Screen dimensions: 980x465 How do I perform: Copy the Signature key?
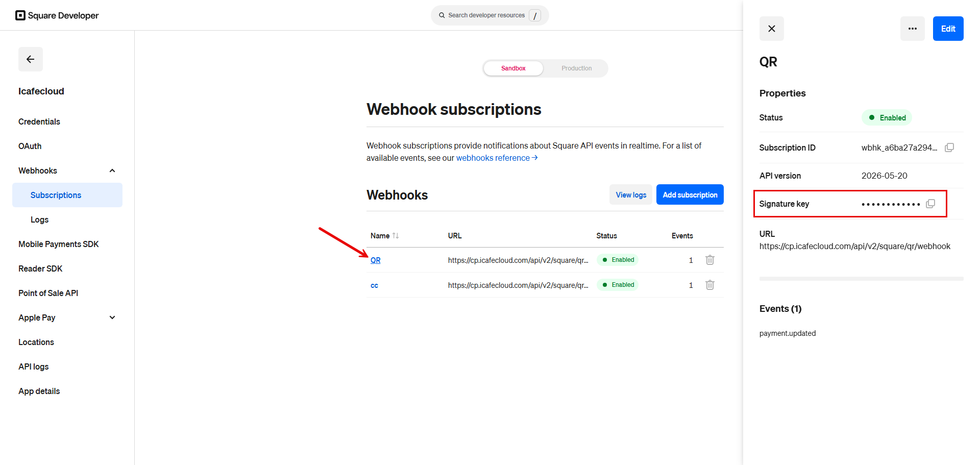coord(930,204)
